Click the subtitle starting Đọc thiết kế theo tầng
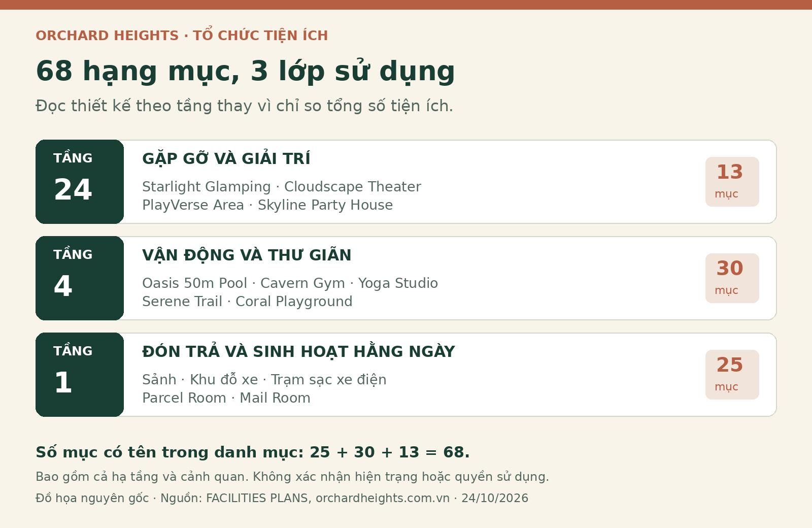The width and height of the screenshot is (812, 528). [244, 106]
